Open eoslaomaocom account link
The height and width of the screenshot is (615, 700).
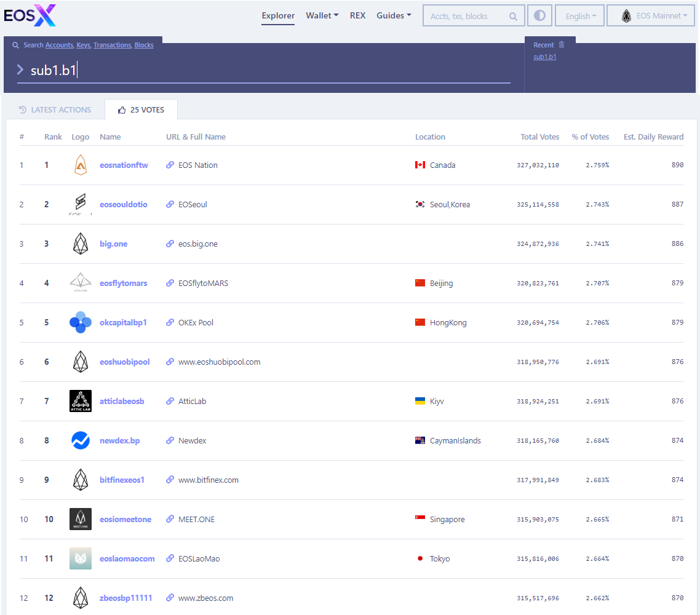click(127, 559)
